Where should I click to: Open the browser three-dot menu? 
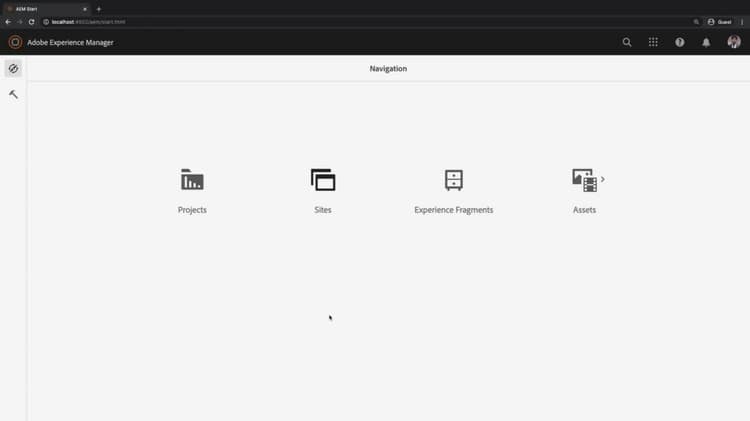click(x=742, y=22)
